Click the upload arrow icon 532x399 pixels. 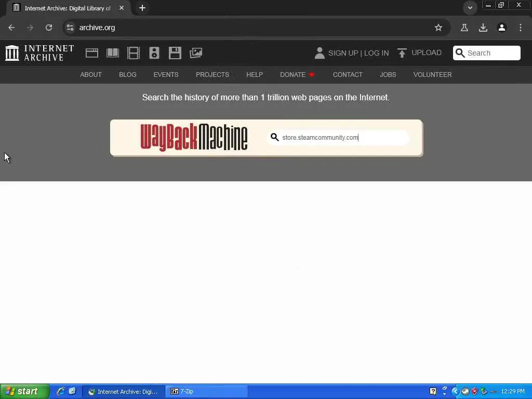[x=402, y=53]
